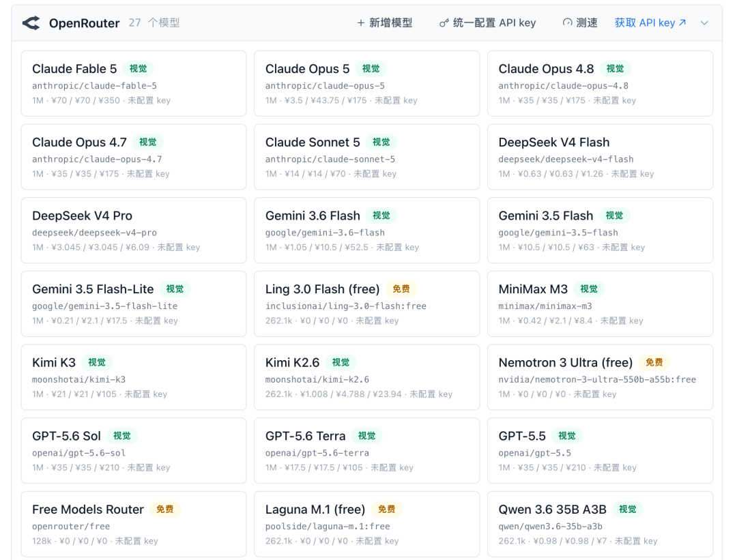Run the 测速 speed test
This screenshot has height=560, width=737.
coord(580,23)
